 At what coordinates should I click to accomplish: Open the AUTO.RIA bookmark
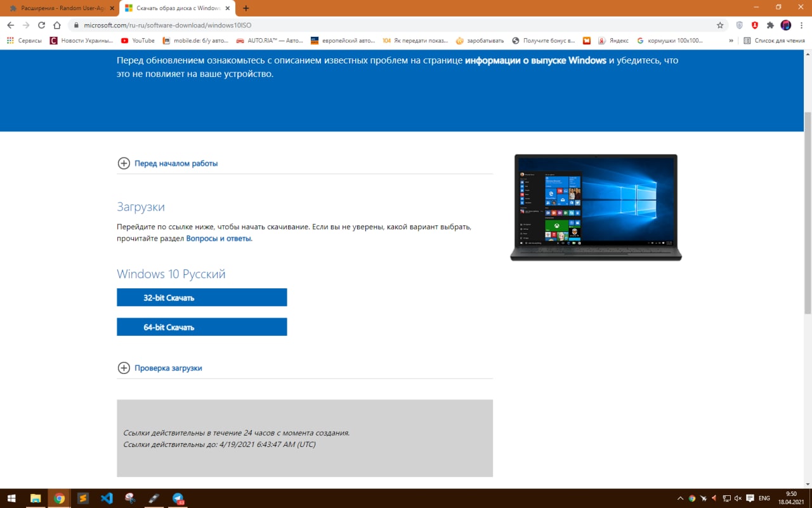[x=270, y=41]
